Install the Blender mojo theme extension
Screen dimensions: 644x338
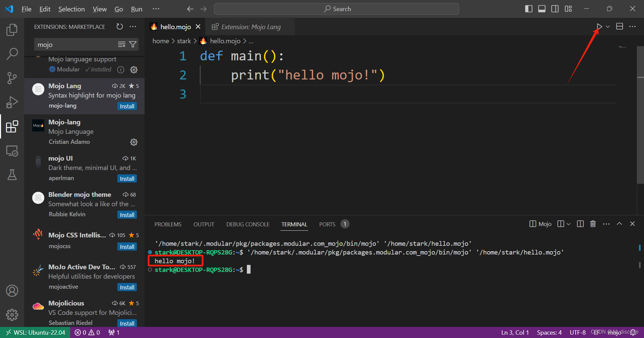[127, 215]
